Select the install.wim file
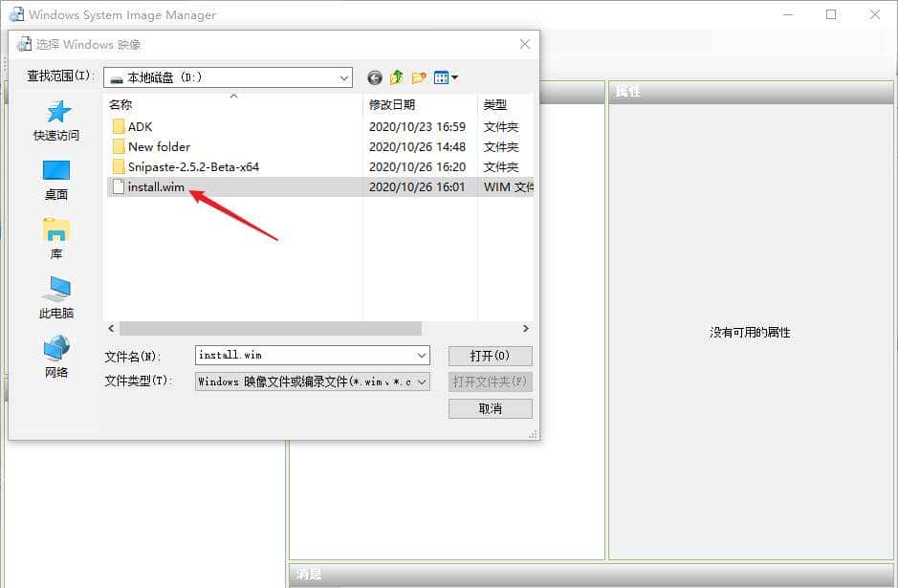The image size is (898, 588). click(157, 186)
